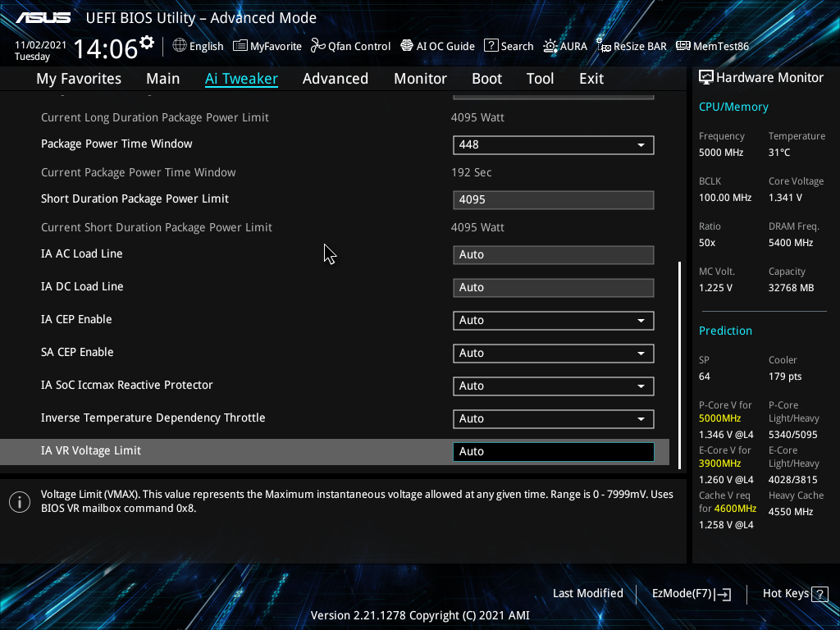Go to Monitor tab
The height and width of the screenshot is (630, 840).
click(421, 79)
